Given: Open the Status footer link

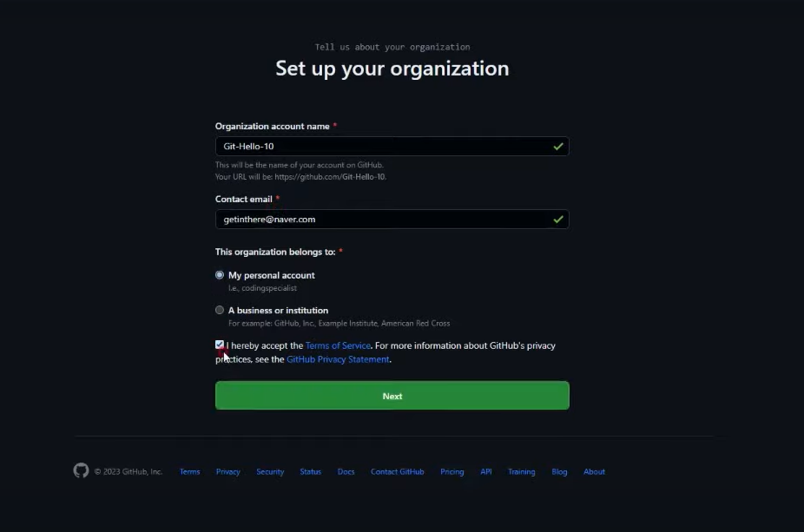Looking at the screenshot, I should pyautogui.click(x=310, y=471).
